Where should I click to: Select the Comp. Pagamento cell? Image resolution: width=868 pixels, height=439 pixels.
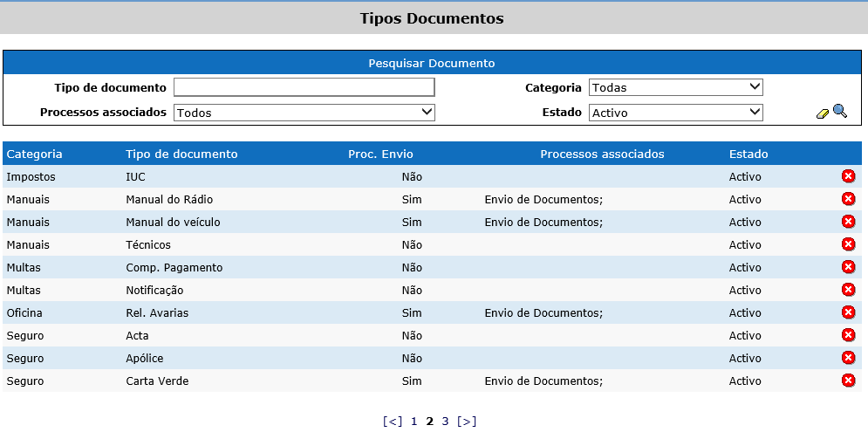pos(174,267)
